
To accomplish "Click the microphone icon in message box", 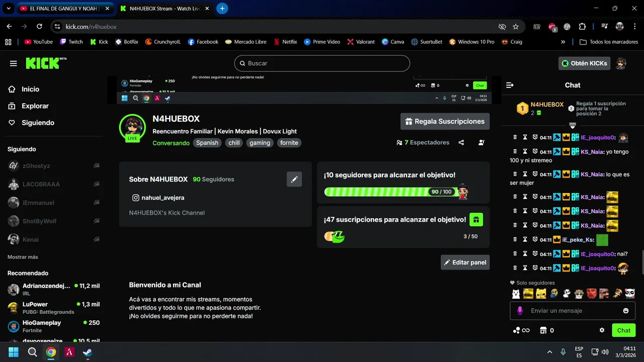I will 520,311.
